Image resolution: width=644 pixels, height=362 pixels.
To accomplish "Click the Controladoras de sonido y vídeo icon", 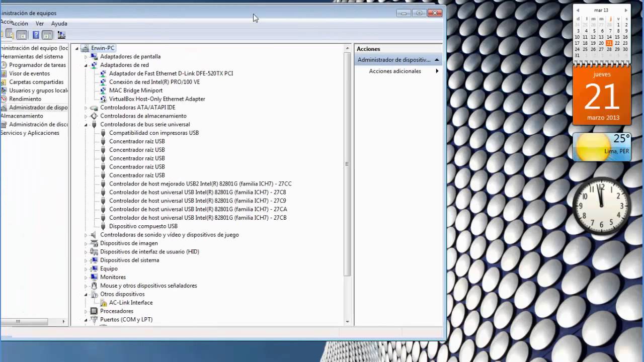I will coord(94,235).
